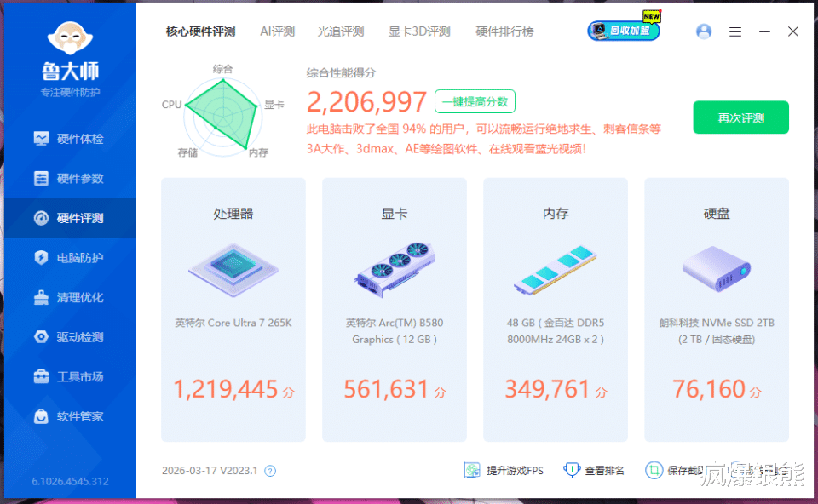Click the 硬盘 card heading

point(717,213)
